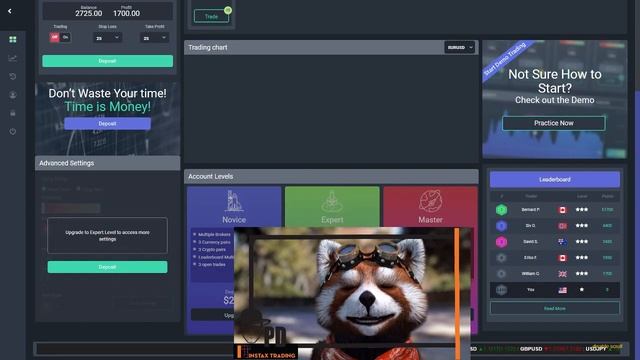This screenshot has width=640, height=360.
Task: Click the green Deposit button under Stop Loss
Action: (x=107, y=61)
